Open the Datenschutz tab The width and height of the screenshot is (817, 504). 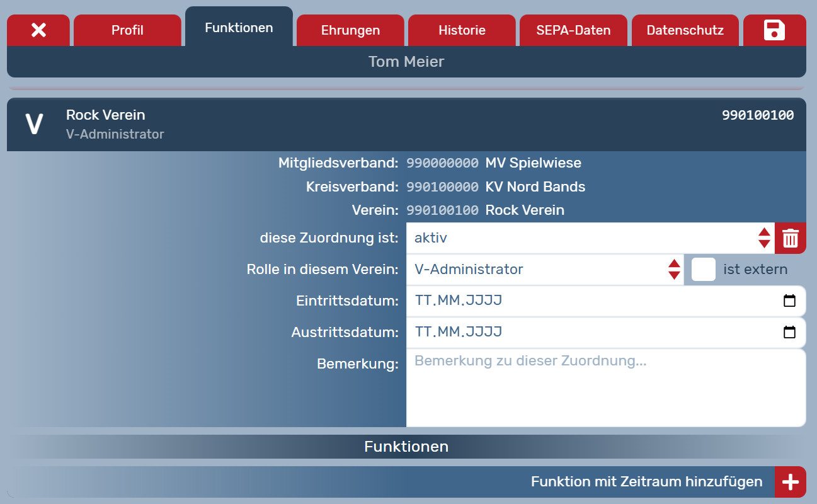(x=685, y=30)
